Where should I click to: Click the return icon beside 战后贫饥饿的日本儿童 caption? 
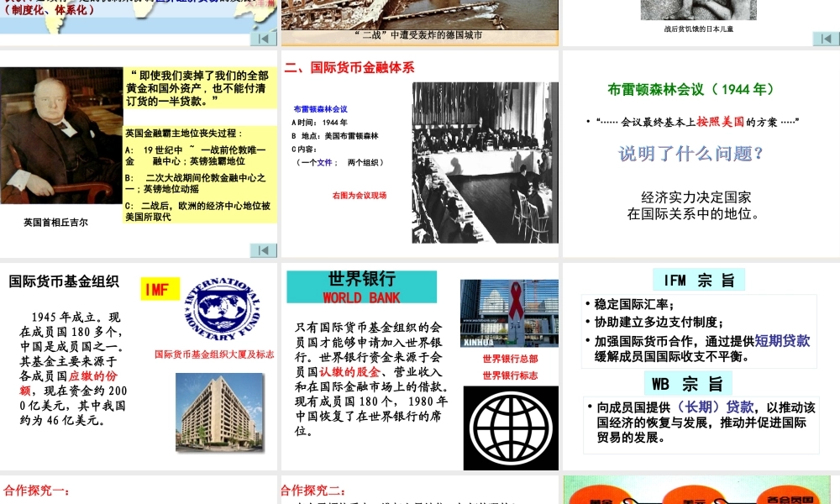(x=826, y=39)
